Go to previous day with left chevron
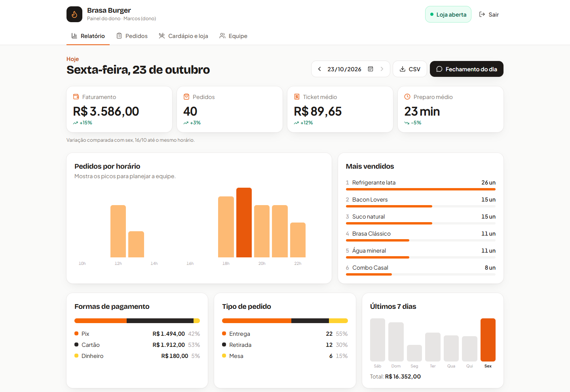The width and height of the screenshot is (570, 392). coord(319,69)
